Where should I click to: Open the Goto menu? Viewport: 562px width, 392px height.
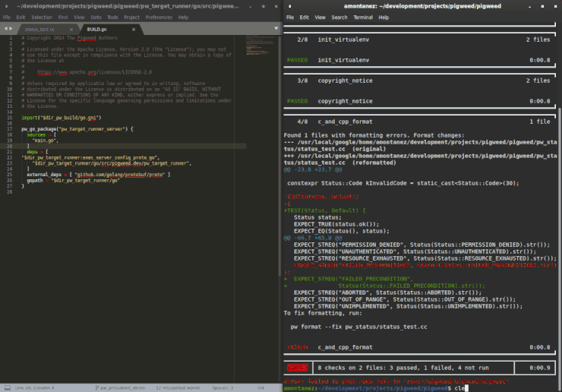tap(96, 17)
